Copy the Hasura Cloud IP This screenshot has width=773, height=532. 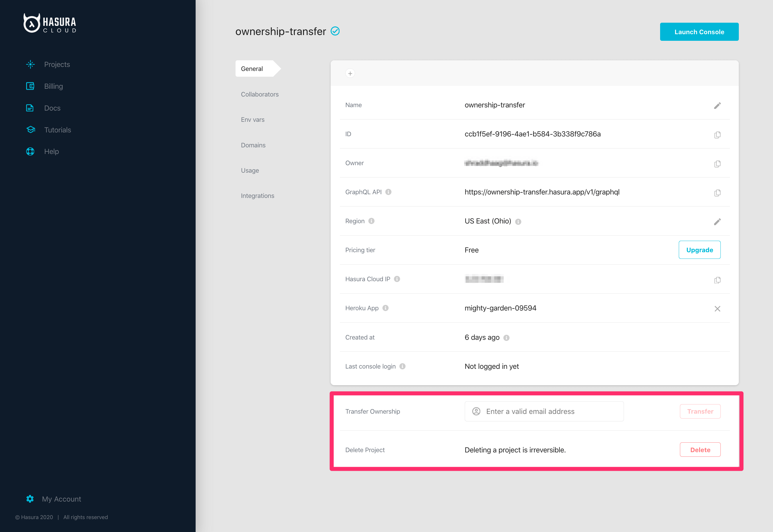717,280
